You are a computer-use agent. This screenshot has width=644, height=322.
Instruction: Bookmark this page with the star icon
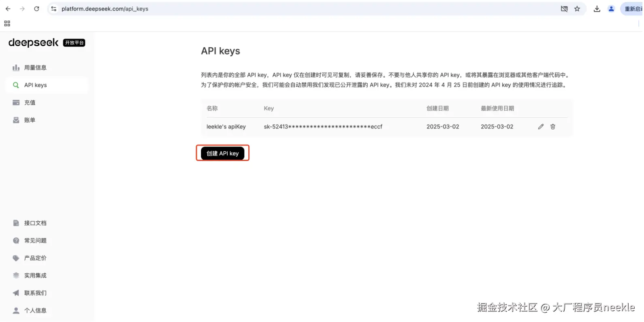point(577,9)
